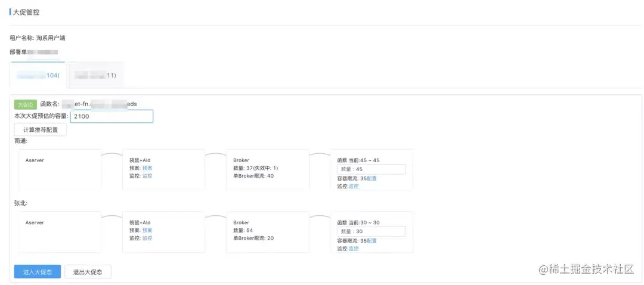Select the 本次大促预估的容量 label
644x285 pixels.
41,116
